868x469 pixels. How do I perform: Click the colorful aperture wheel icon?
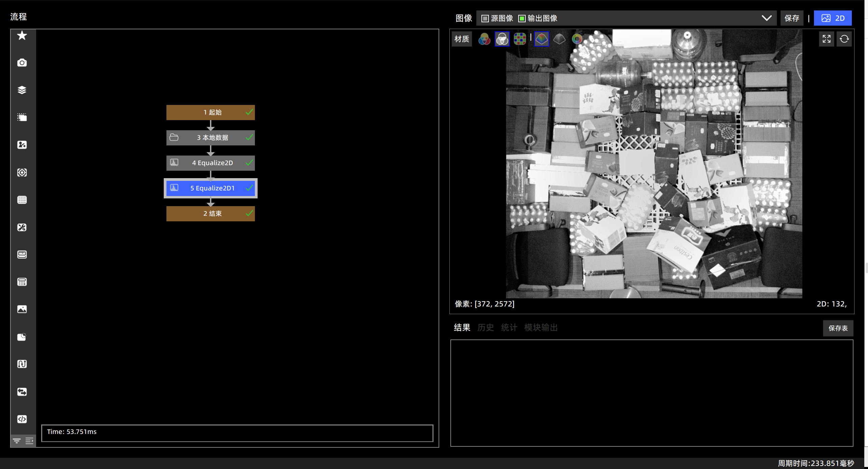(577, 39)
